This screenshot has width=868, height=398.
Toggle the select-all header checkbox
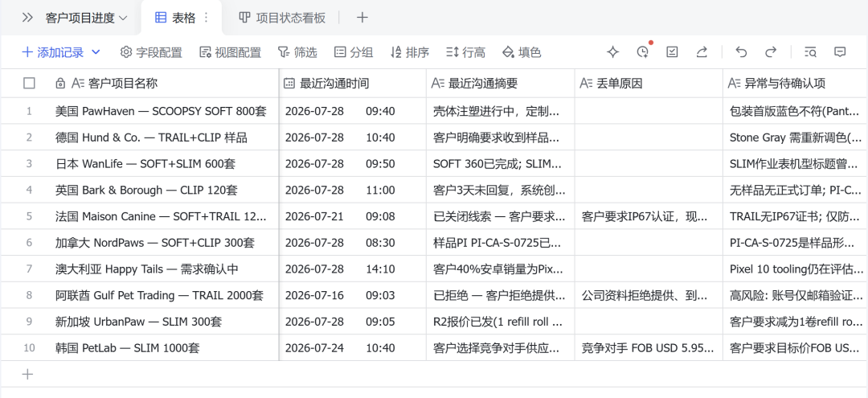click(30, 83)
